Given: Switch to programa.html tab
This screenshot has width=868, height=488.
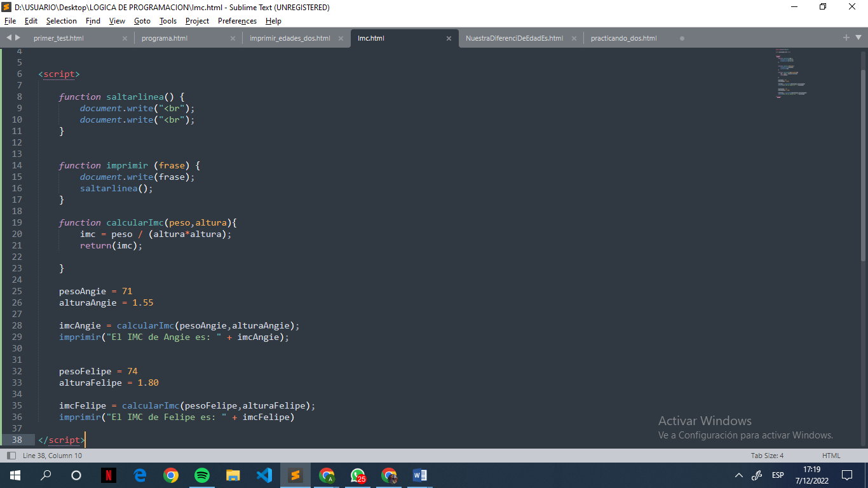Looking at the screenshot, I should [165, 38].
